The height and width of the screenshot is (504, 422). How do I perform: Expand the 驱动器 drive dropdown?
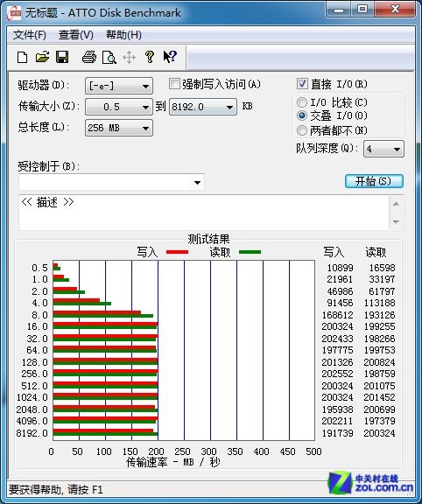click(119, 86)
